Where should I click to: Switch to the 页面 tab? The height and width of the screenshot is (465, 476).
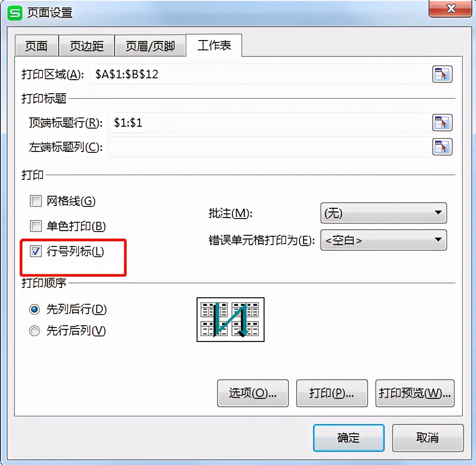coord(36,46)
